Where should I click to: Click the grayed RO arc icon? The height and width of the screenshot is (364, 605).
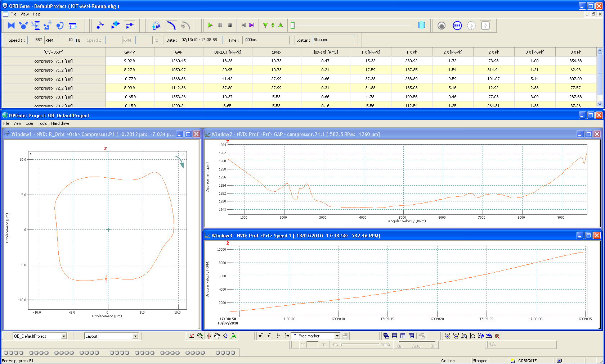185,26
